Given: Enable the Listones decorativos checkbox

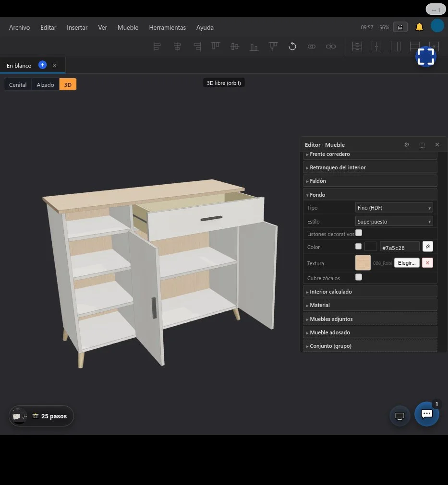Looking at the screenshot, I should [x=359, y=233].
